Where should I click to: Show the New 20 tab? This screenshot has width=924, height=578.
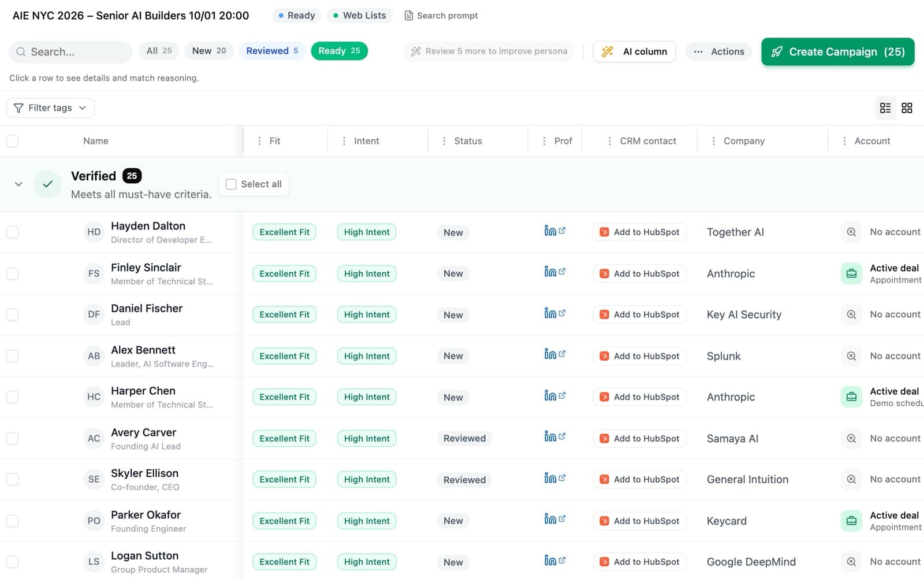(x=209, y=51)
